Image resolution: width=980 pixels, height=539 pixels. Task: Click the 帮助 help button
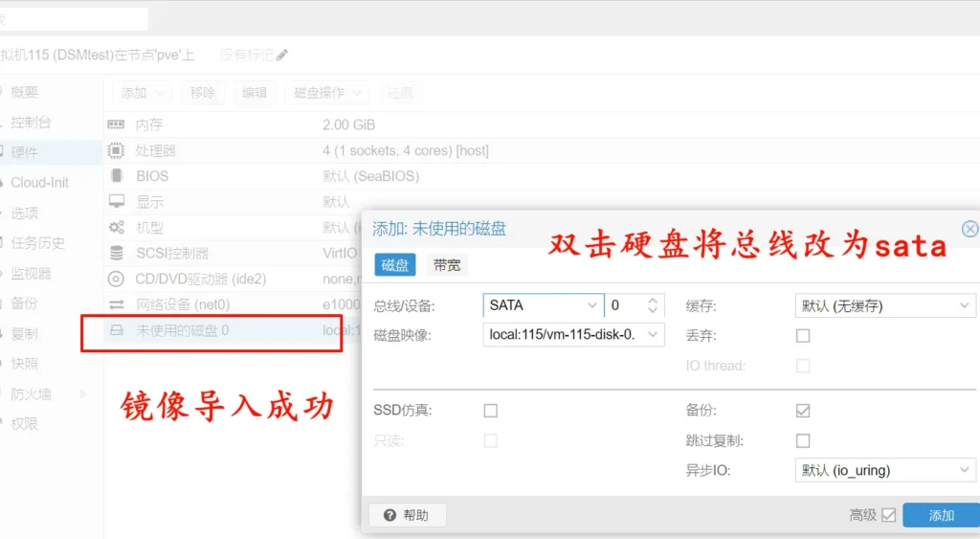[x=407, y=515]
